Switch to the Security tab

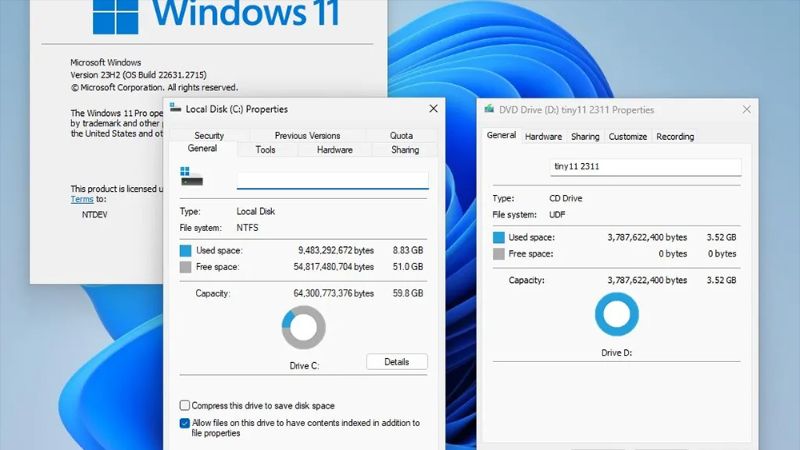[209, 135]
